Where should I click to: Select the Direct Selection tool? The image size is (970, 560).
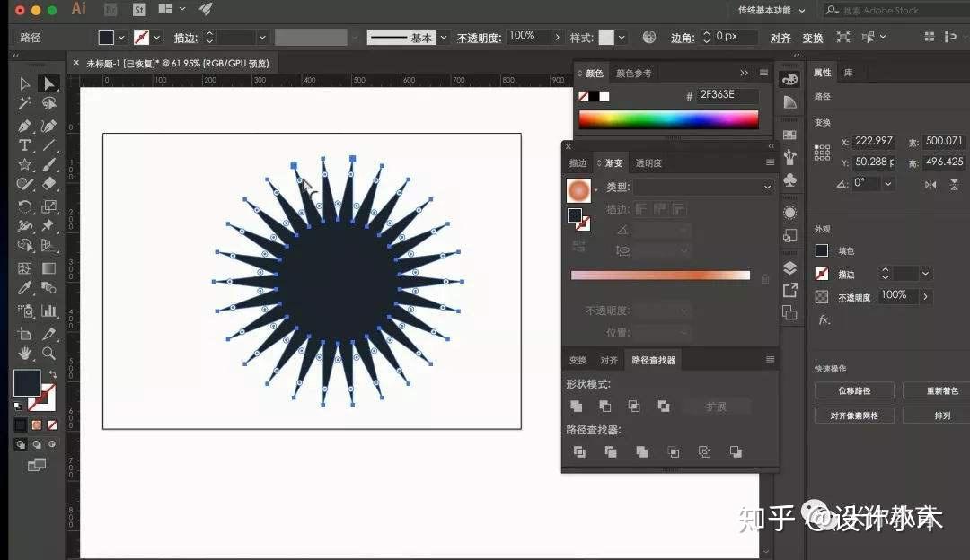49,83
